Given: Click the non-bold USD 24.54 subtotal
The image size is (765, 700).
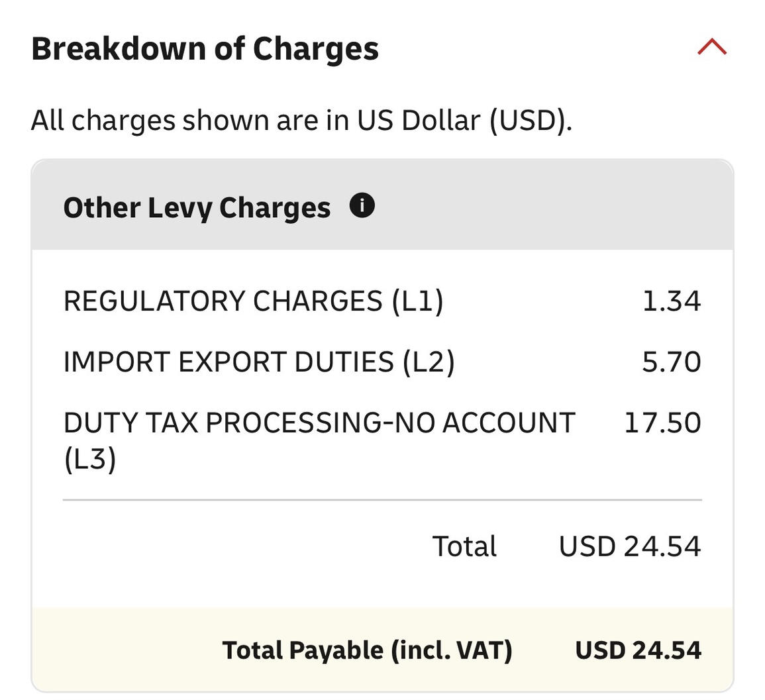Looking at the screenshot, I should (630, 547).
